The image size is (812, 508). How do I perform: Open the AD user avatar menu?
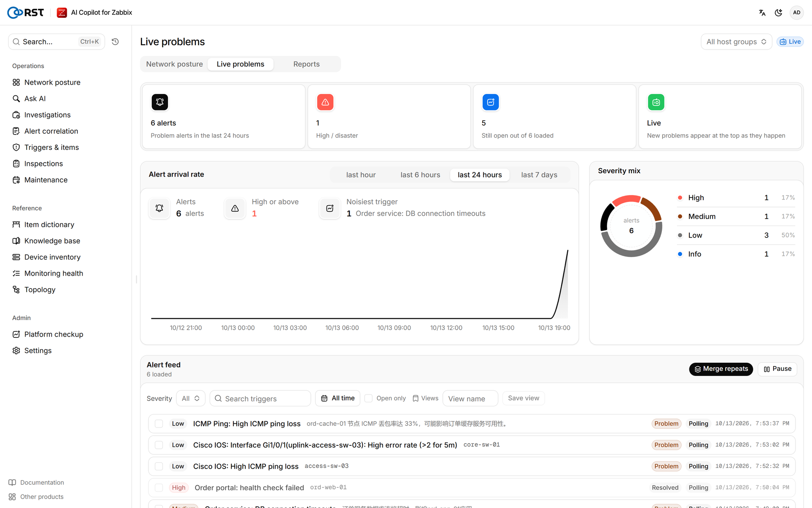coord(796,13)
